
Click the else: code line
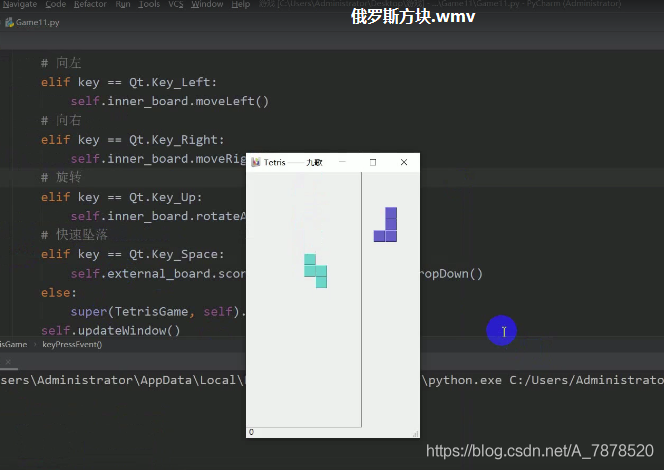pyautogui.click(x=58, y=293)
